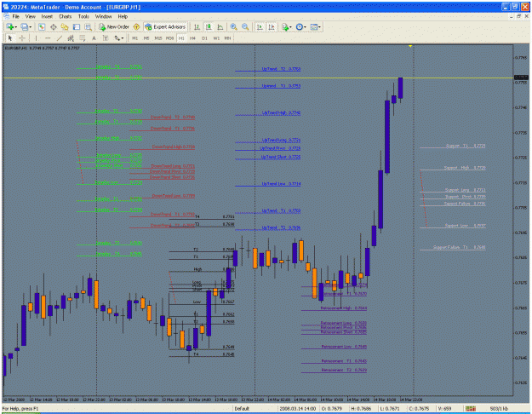
Task: Show the Navigator panel icon
Action: pyautogui.click(x=65, y=26)
